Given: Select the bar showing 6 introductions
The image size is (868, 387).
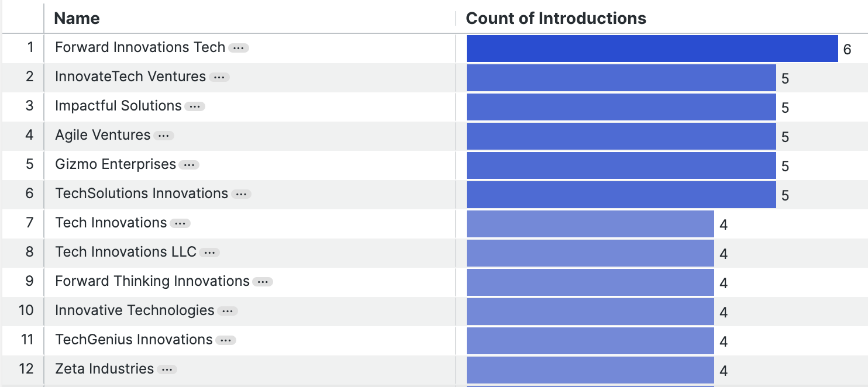Looking at the screenshot, I should (652, 49).
